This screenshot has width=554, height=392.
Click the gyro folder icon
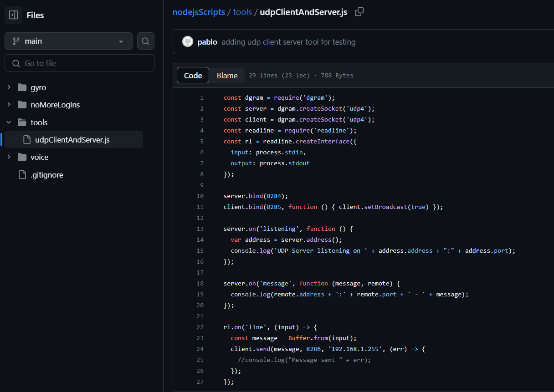(22, 87)
